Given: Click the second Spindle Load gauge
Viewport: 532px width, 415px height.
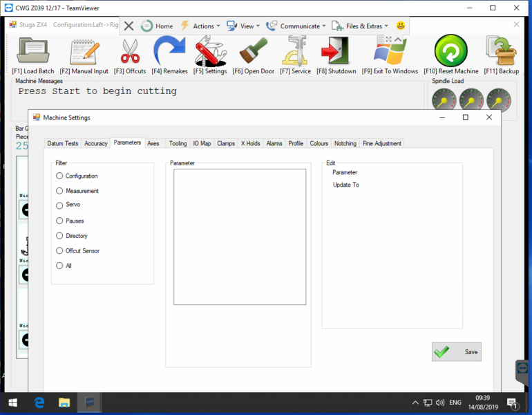Looking at the screenshot, I should point(471,100).
